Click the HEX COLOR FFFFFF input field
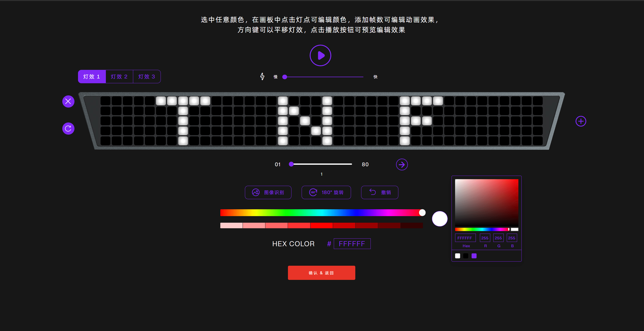 (352, 244)
